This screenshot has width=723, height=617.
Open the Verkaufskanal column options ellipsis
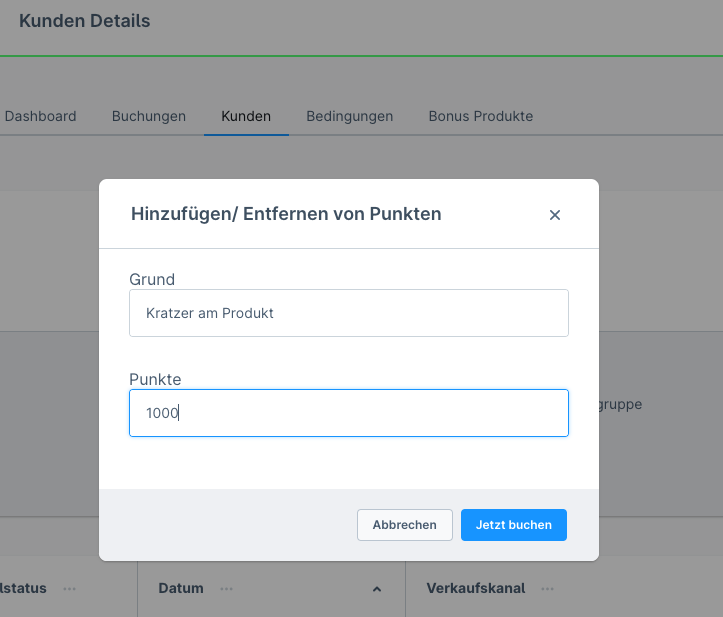point(549,589)
